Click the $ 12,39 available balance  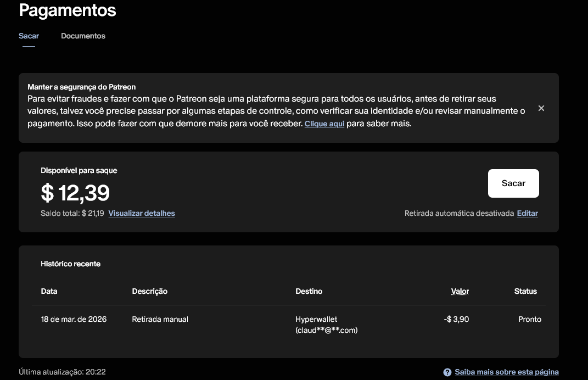tap(75, 193)
